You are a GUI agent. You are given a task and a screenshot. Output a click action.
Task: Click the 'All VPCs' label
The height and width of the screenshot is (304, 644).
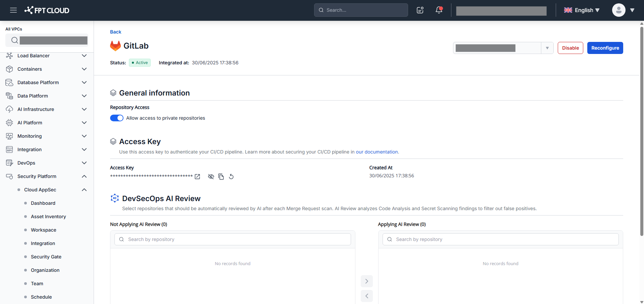click(14, 29)
